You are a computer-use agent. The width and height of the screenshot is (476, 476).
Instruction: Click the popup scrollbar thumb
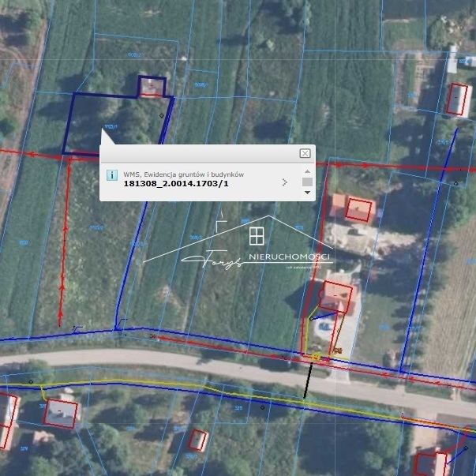(x=307, y=182)
